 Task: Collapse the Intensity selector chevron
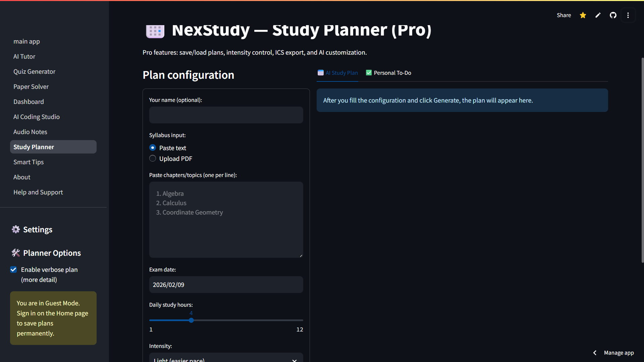pos(294,360)
